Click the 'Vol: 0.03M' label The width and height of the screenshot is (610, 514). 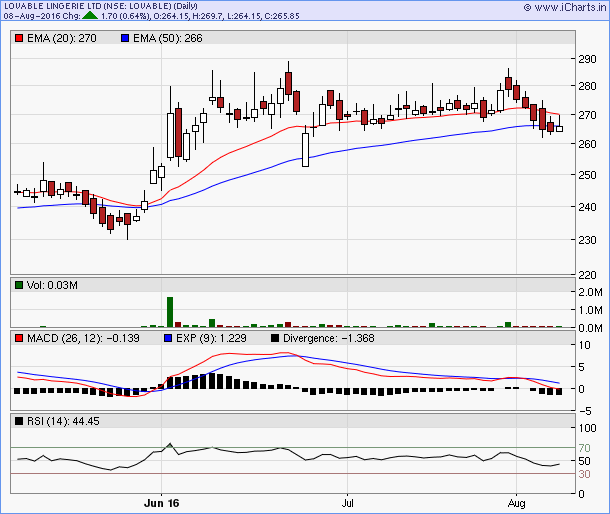[52, 285]
